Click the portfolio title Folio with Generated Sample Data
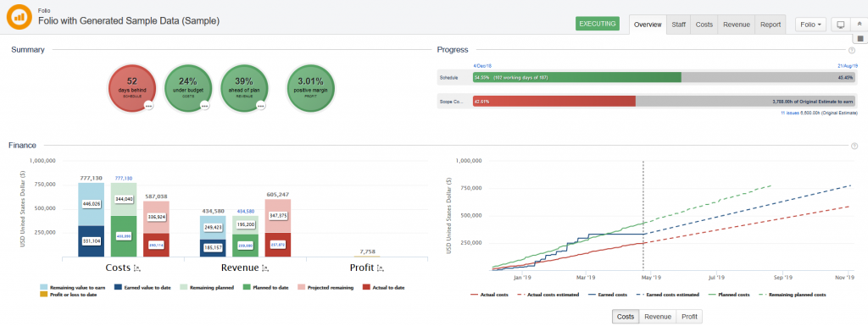The height and width of the screenshot is (326, 868). [129, 20]
